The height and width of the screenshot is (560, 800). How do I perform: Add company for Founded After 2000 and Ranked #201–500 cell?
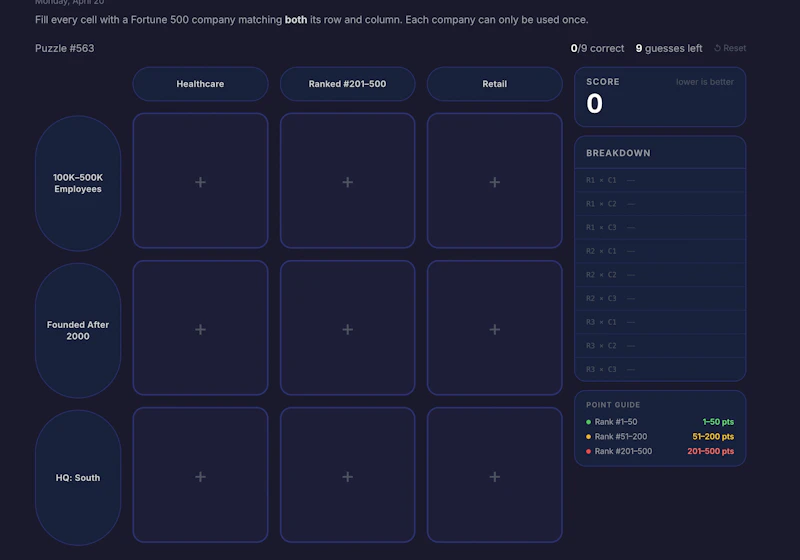pyautogui.click(x=347, y=328)
